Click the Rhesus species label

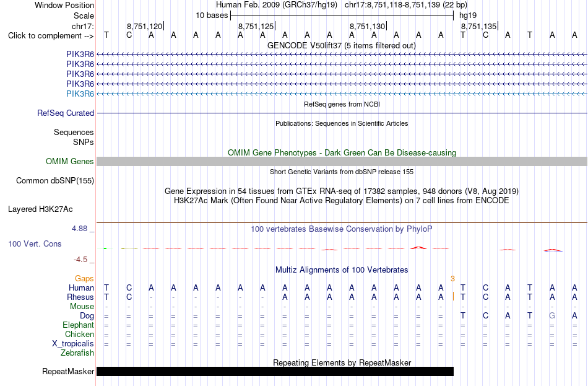click(x=80, y=297)
